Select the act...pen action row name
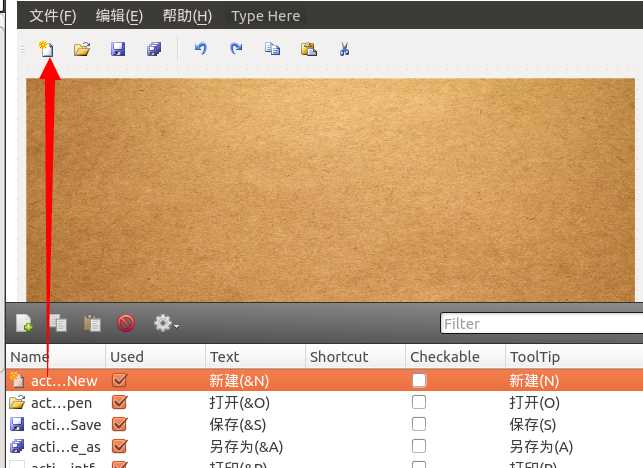Screen dimensions: 643x468 [62, 403]
